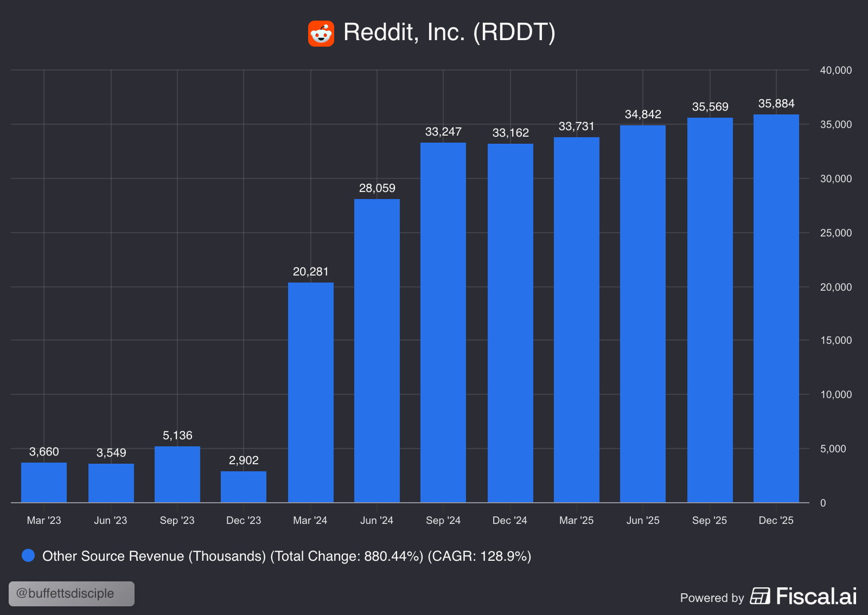This screenshot has width=868, height=615.
Task: Click the 35,000 y-axis label
Action: [836, 124]
